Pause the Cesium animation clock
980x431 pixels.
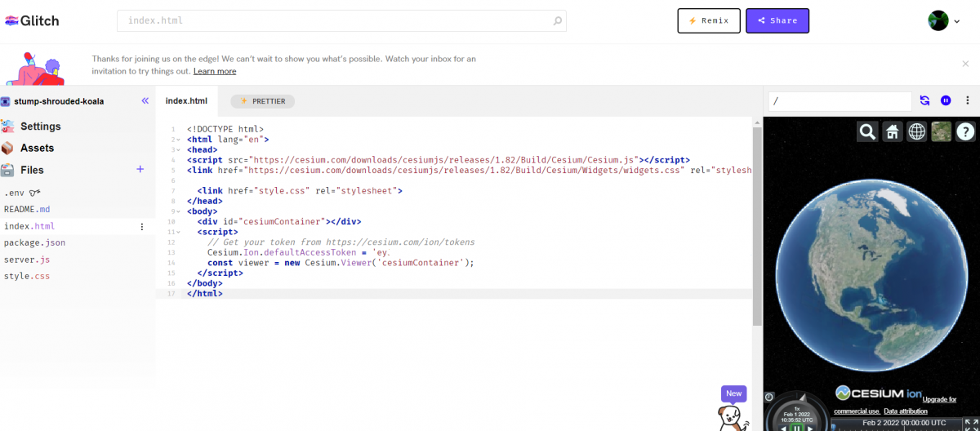click(x=796, y=427)
